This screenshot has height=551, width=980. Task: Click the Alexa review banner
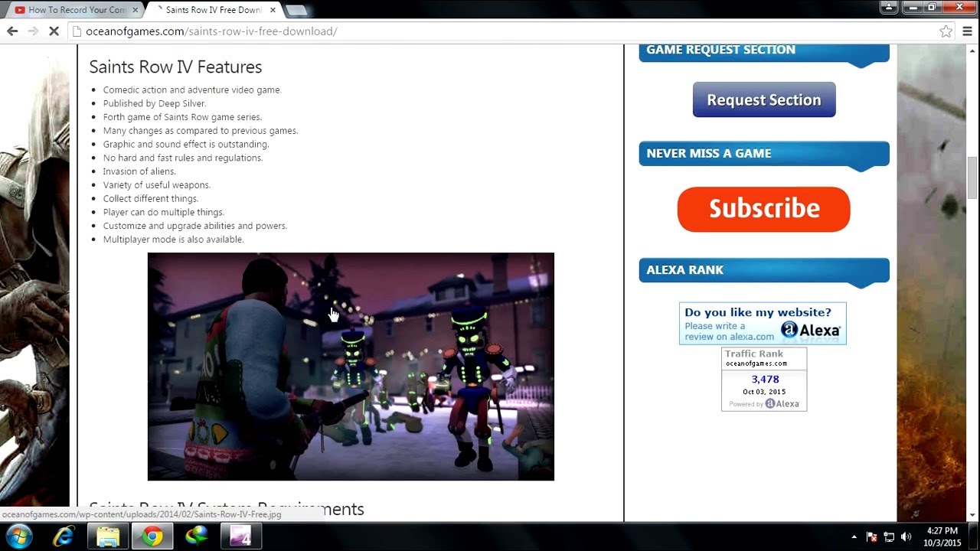click(x=763, y=323)
